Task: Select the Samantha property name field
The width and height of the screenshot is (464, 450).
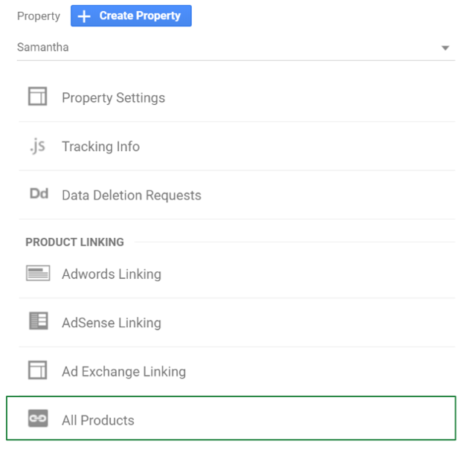Action: click(236, 48)
